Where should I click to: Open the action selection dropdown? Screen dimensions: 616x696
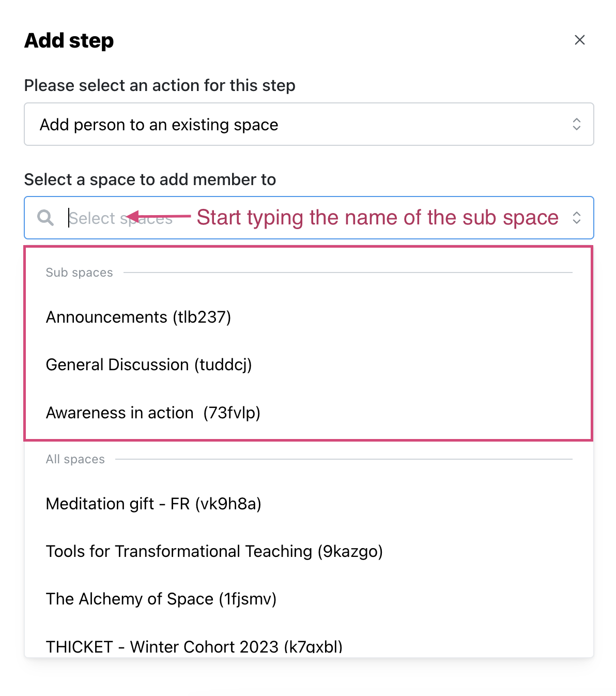point(309,124)
